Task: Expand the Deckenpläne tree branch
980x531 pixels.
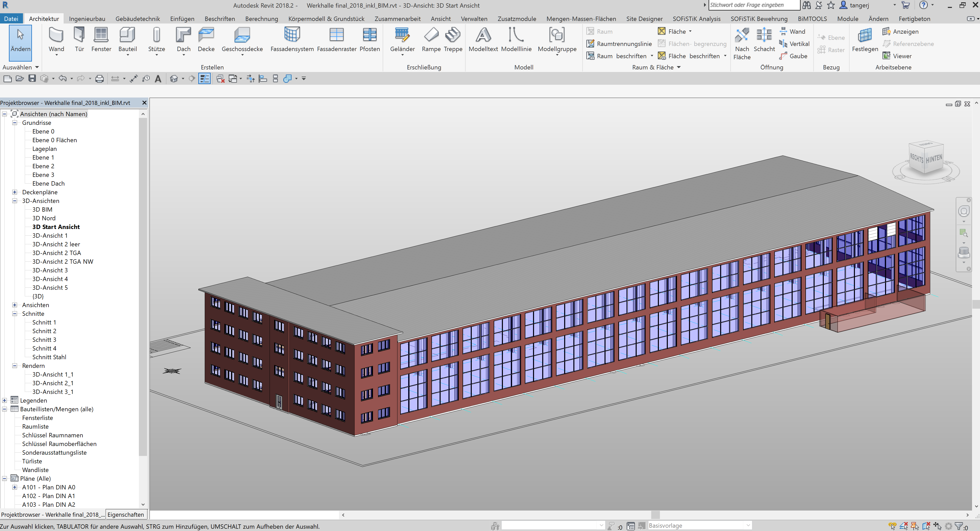Action: (x=15, y=192)
